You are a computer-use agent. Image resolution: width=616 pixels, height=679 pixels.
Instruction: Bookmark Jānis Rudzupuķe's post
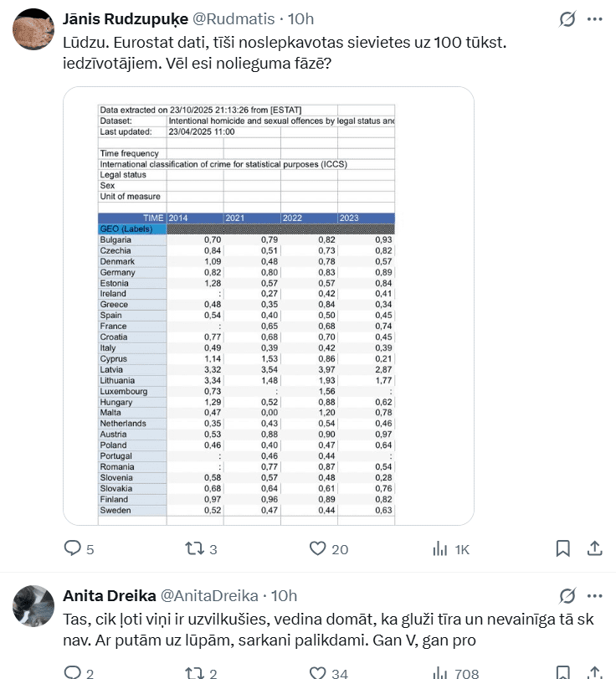click(563, 548)
